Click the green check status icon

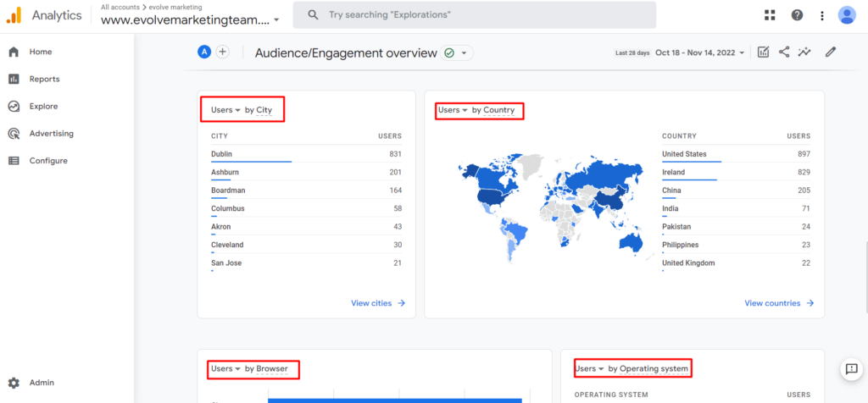(x=449, y=53)
